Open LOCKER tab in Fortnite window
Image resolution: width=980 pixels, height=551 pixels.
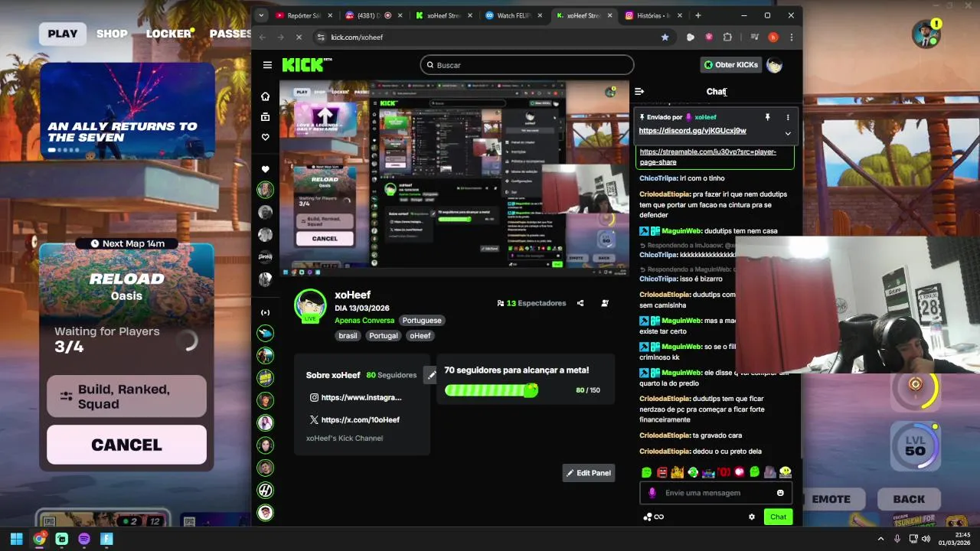coord(168,34)
